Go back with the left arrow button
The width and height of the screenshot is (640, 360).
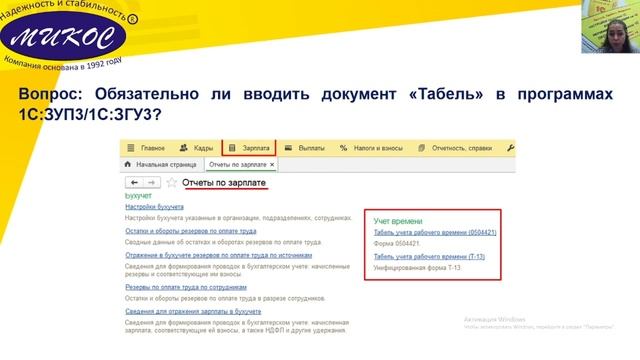(134, 182)
